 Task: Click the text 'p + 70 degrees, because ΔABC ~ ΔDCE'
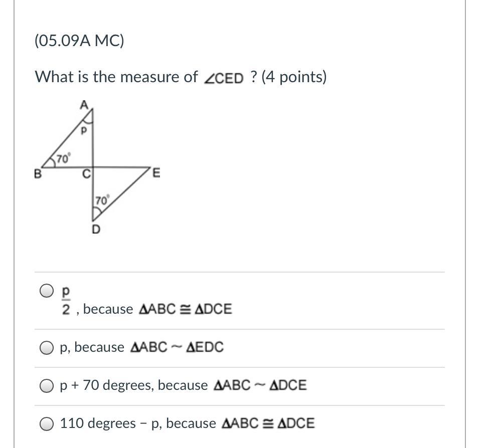pos(183,385)
